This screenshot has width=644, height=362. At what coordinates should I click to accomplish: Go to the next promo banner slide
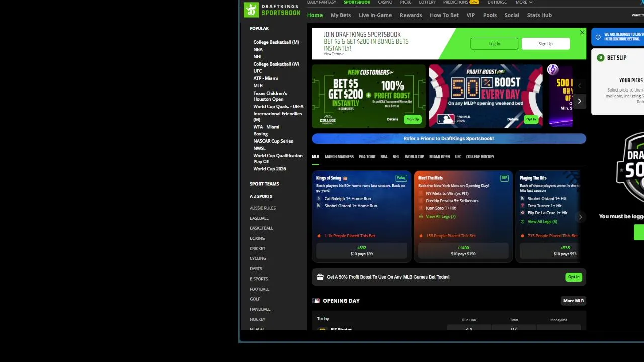point(579,101)
